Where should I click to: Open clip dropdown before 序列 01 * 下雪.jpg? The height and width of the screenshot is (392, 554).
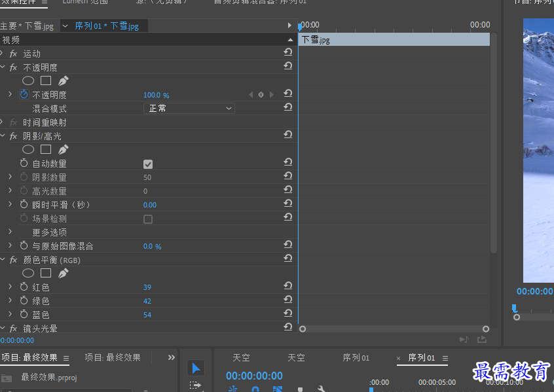click(x=65, y=26)
